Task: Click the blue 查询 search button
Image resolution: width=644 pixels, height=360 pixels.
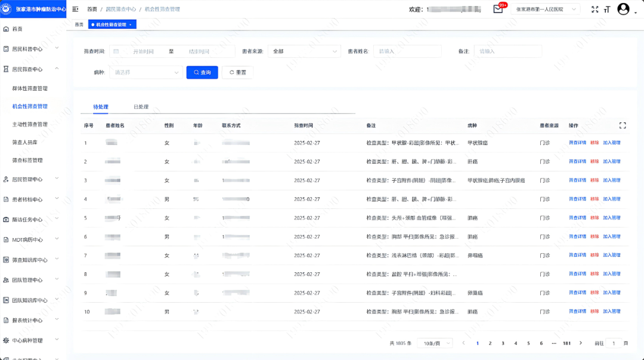Action: tap(202, 72)
